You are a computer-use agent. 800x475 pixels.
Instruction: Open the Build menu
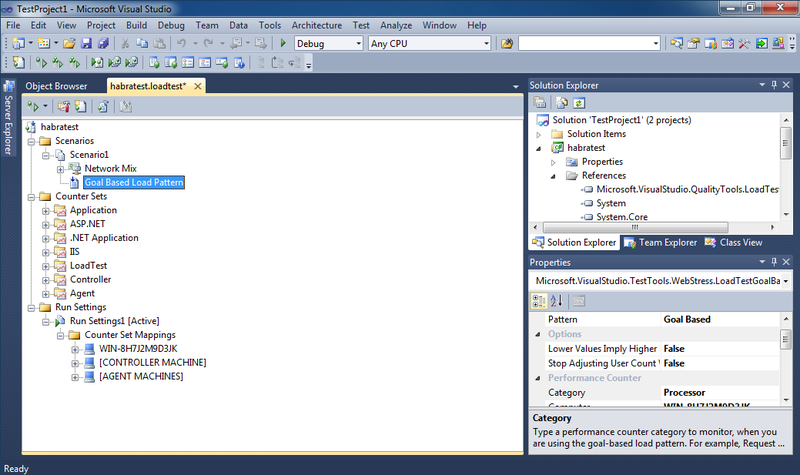[x=136, y=26]
